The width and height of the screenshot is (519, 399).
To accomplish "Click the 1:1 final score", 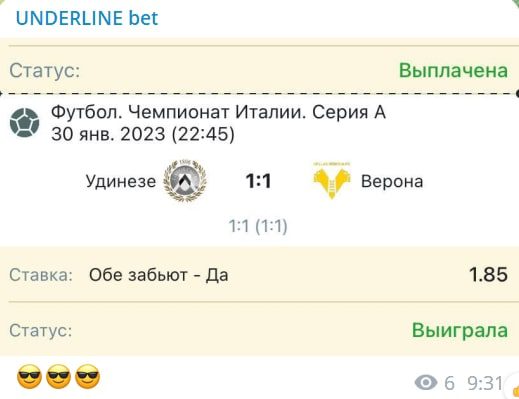I will click(258, 181).
